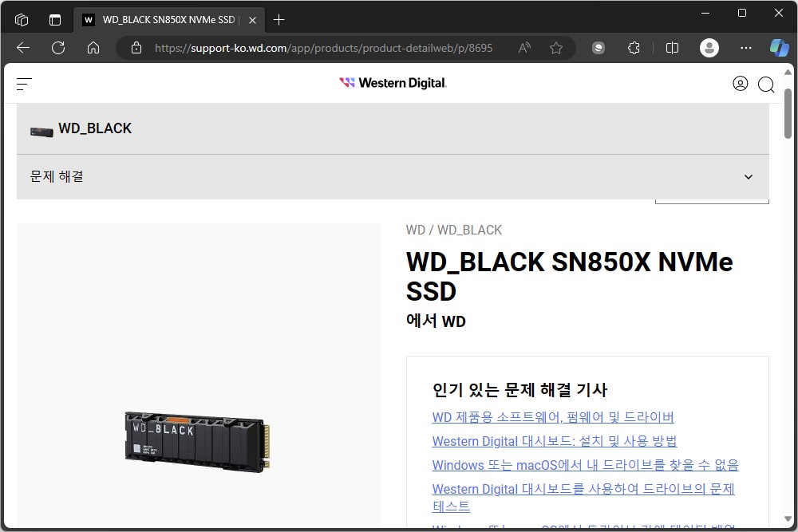Open WD 제품용 소프트웨어, 펌웨어 및 드라이버 link
This screenshot has width=798, height=532.
(x=553, y=417)
